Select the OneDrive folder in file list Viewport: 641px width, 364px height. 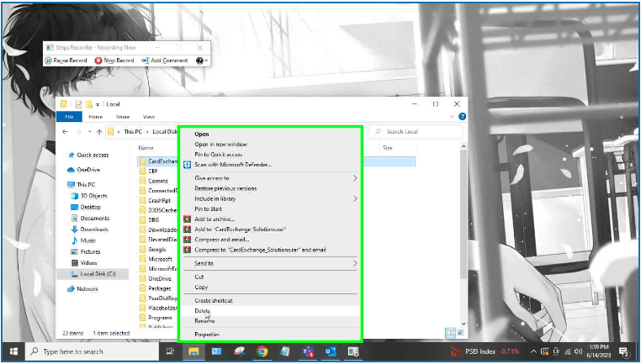156,278
